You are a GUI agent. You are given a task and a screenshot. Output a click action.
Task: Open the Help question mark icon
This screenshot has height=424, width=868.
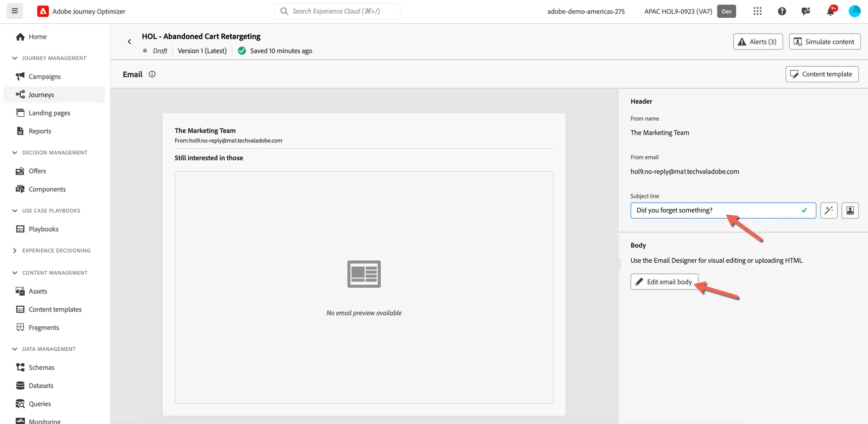[x=782, y=11]
